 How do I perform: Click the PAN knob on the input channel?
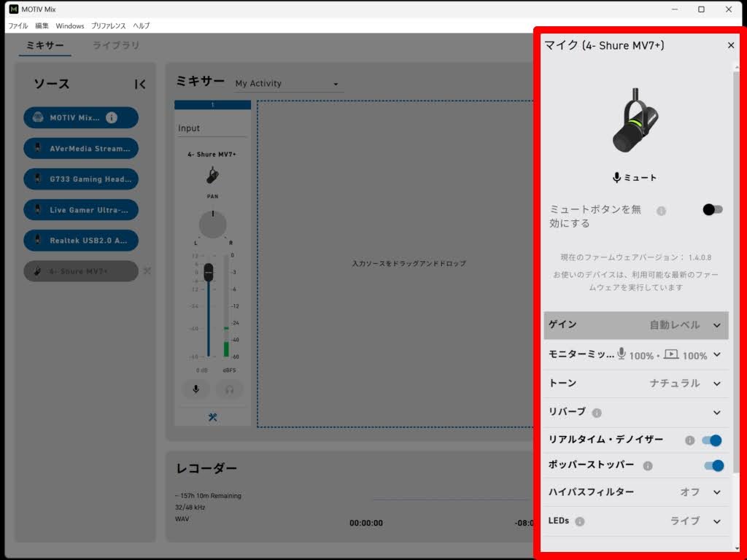click(x=212, y=225)
